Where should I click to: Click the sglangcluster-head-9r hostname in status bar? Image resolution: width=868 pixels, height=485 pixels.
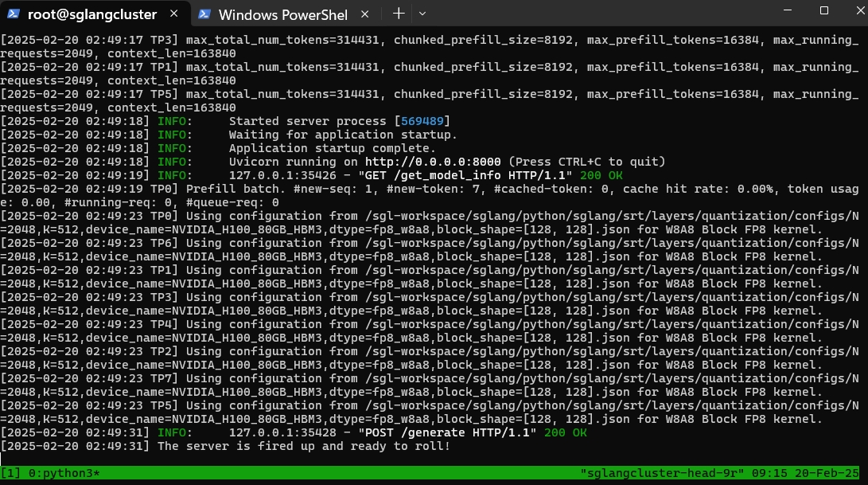(x=661, y=473)
